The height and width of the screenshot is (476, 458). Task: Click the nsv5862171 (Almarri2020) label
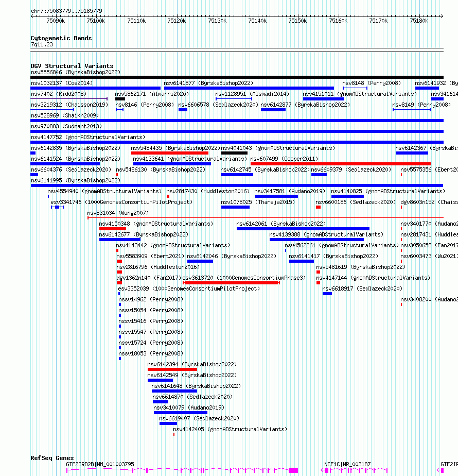(x=152, y=94)
